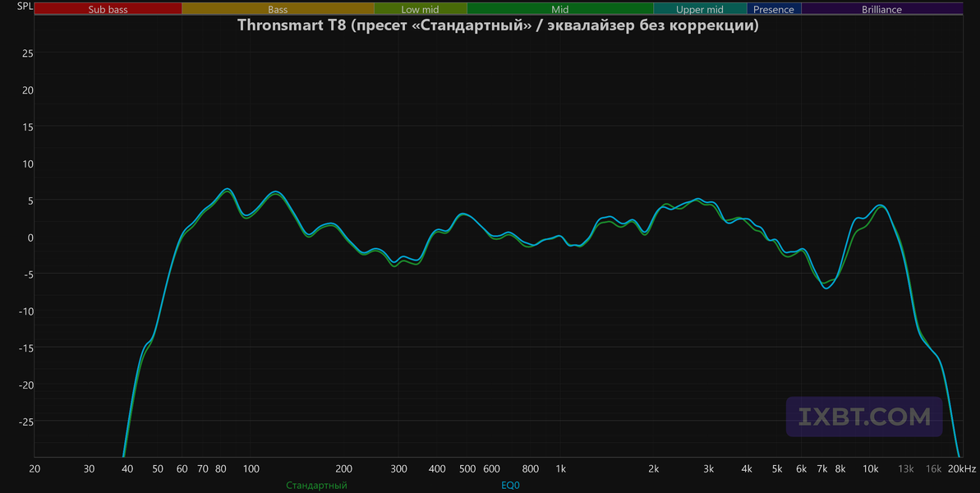
Task: Click the 7k frequency axis label
Action: pos(822,469)
